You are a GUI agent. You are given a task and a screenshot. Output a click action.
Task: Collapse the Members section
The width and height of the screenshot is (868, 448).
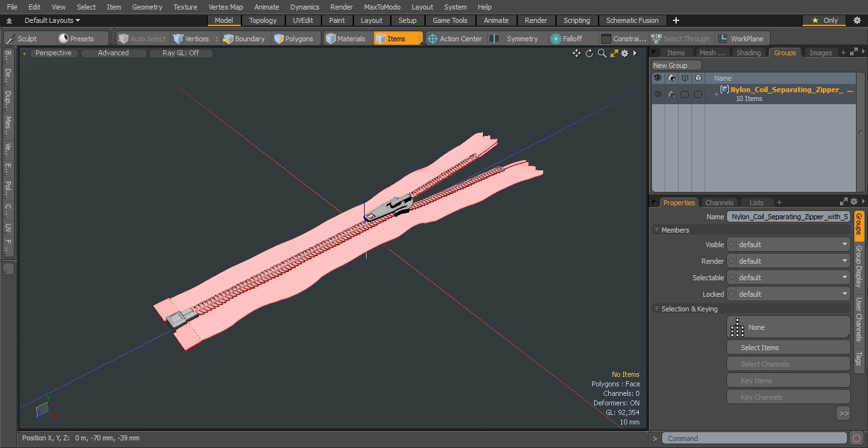click(656, 230)
